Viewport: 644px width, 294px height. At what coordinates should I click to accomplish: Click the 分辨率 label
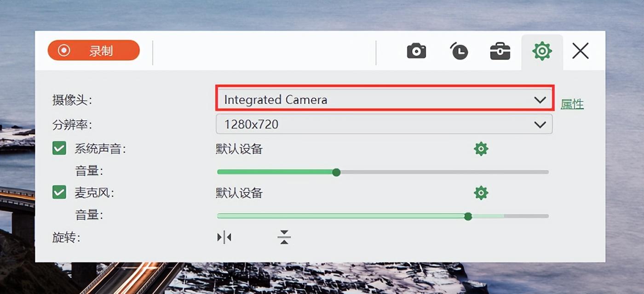pyautogui.click(x=72, y=124)
